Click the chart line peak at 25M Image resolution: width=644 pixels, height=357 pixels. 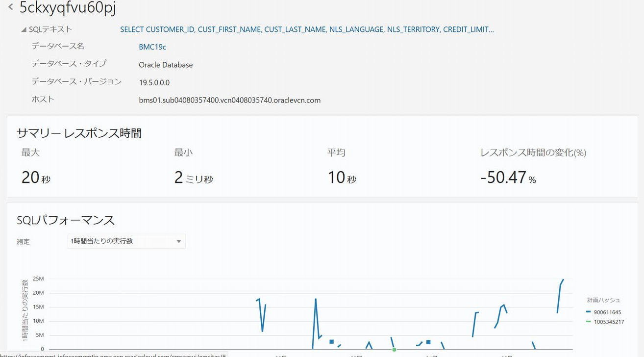pos(563,280)
